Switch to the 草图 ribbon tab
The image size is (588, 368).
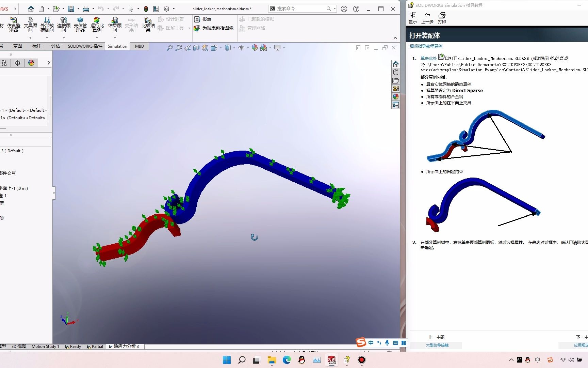click(x=17, y=46)
